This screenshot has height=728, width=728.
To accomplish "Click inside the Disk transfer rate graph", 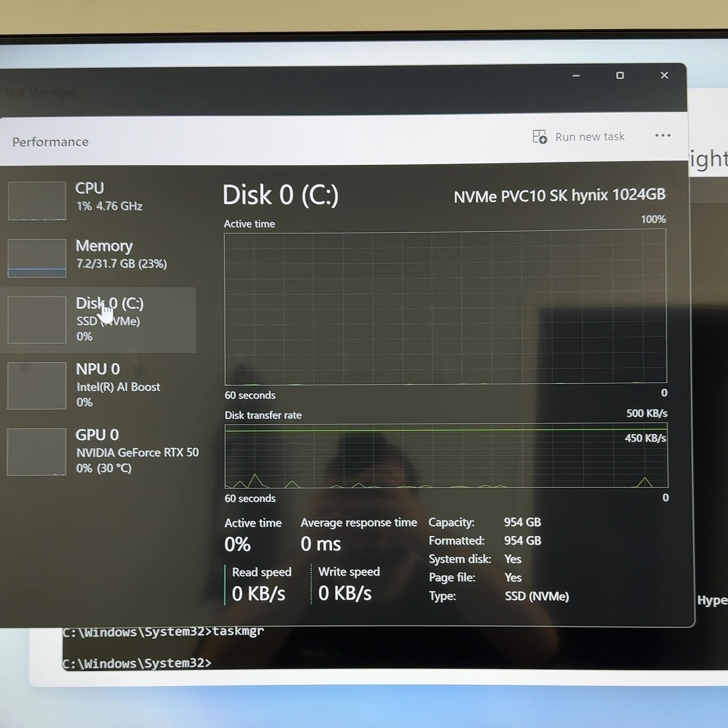I will point(446,456).
